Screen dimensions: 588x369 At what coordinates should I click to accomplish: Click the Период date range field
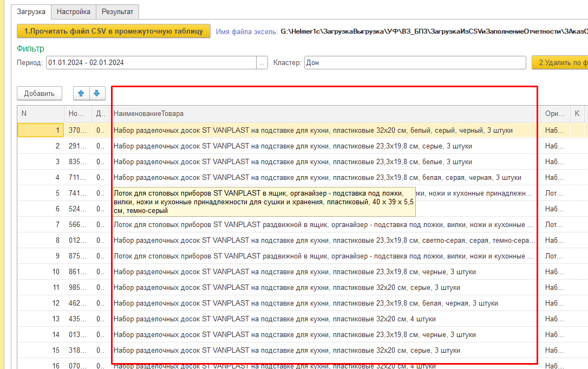tap(152, 63)
